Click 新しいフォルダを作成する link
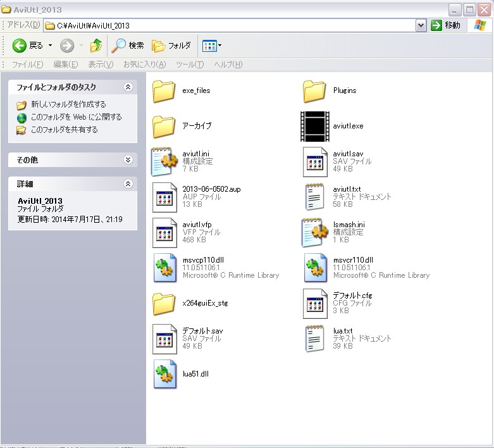This screenshot has height=448, width=494. (68, 104)
